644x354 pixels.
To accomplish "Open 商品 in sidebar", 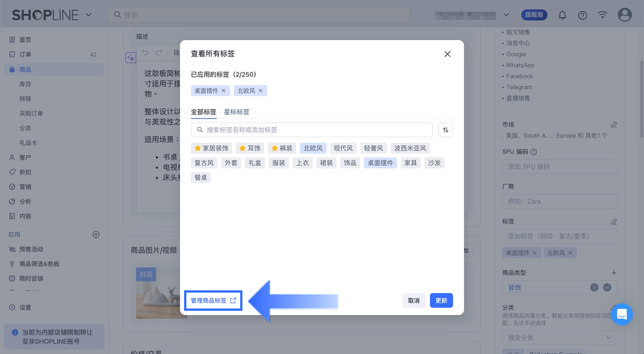I will point(54,69).
